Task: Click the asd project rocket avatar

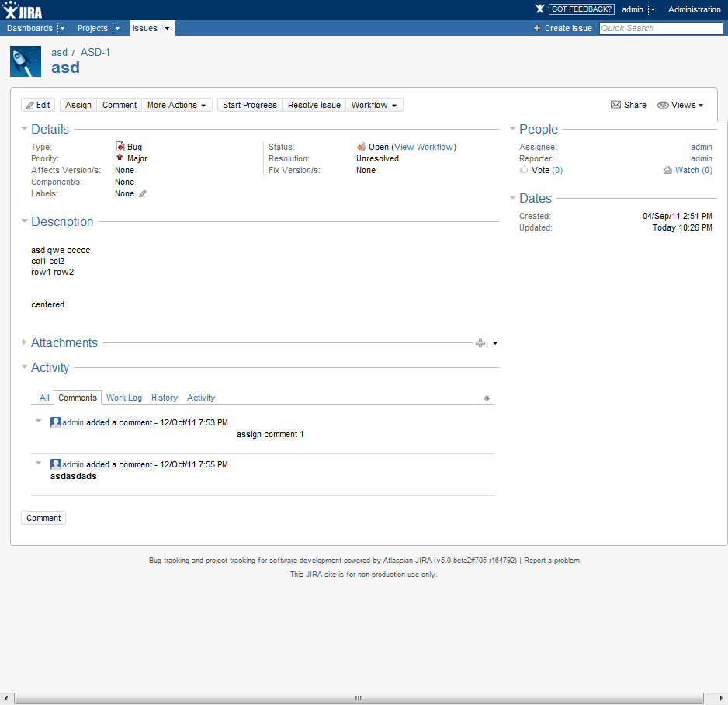Action: [26, 61]
